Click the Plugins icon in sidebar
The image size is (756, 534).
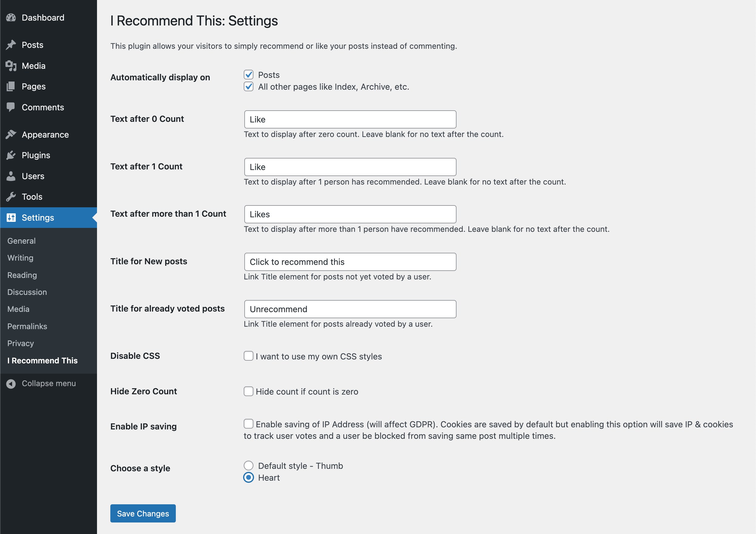click(12, 155)
